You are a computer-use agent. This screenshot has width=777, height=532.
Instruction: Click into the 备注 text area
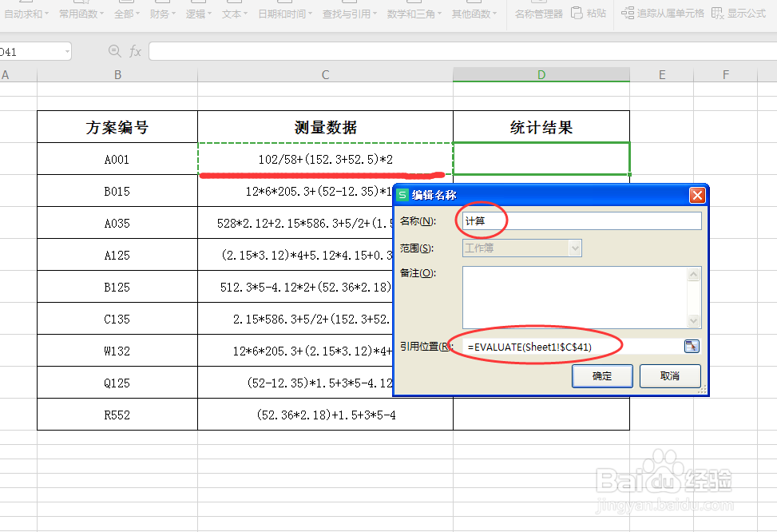575,297
